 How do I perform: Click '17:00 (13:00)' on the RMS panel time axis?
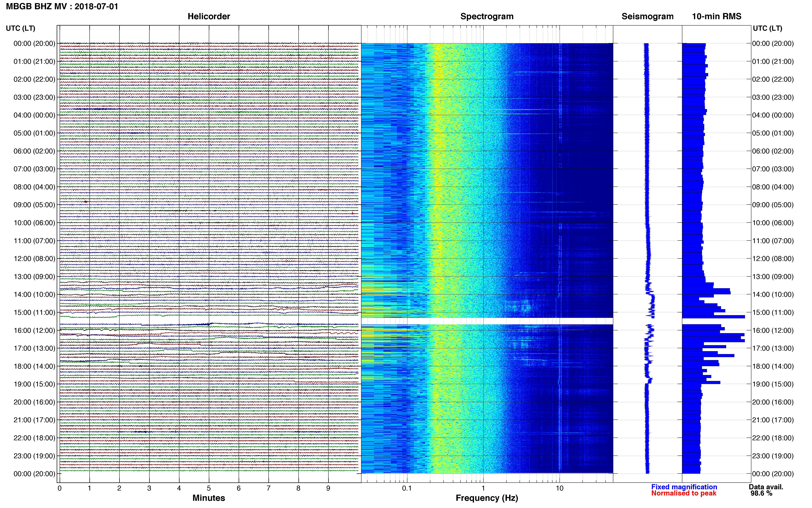[773, 348]
